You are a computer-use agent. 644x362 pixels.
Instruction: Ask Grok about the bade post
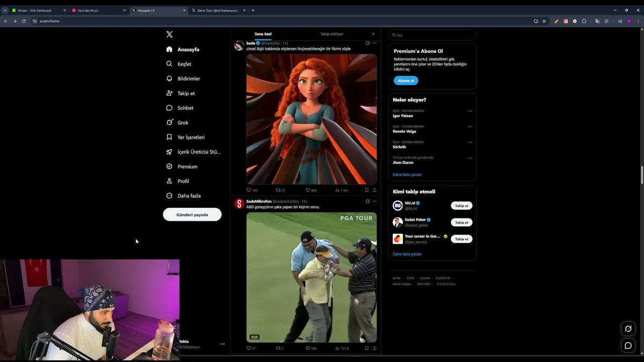368,43
